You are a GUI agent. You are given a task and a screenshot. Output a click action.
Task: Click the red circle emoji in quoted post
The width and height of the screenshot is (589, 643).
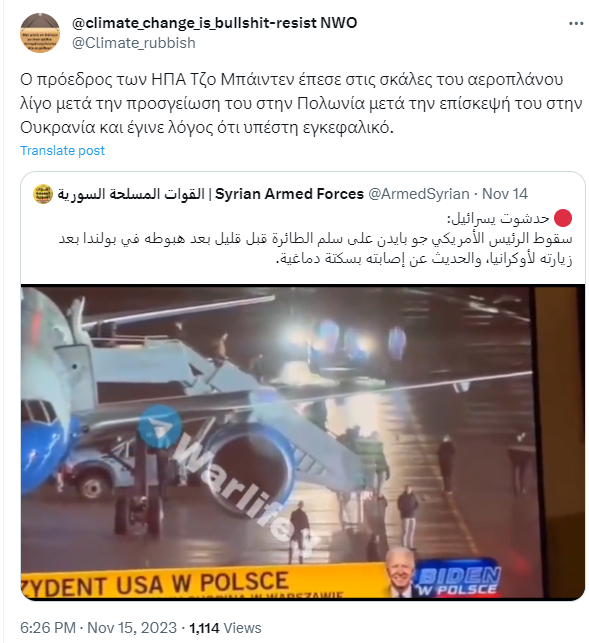coord(563,218)
